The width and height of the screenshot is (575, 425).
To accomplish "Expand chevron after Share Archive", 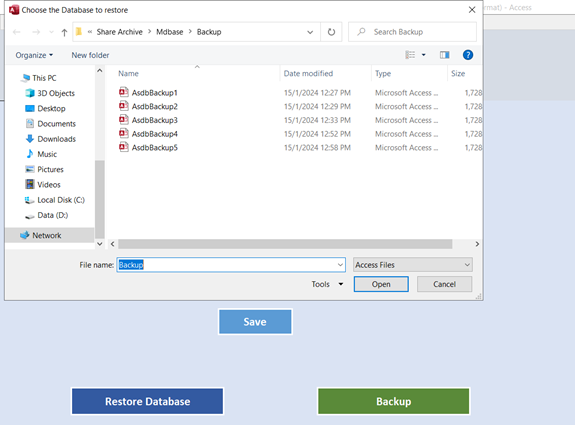I will click(150, 32).
